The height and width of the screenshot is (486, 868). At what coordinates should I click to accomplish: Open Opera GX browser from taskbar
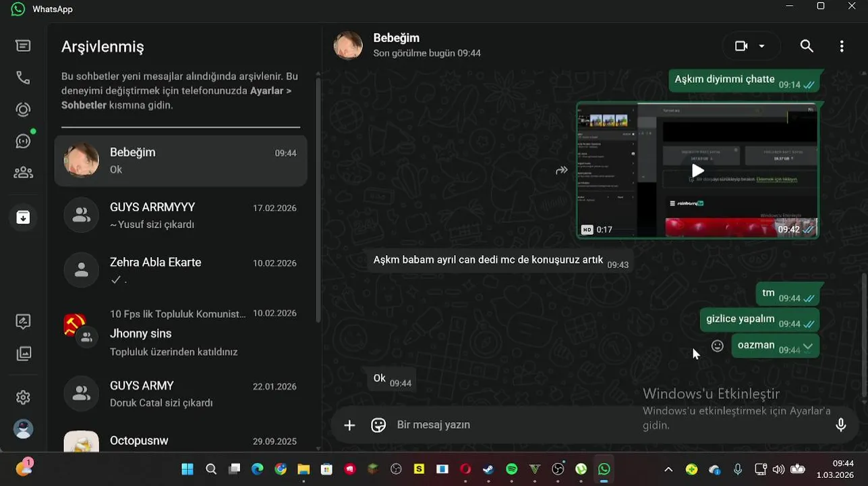(465, 469)
